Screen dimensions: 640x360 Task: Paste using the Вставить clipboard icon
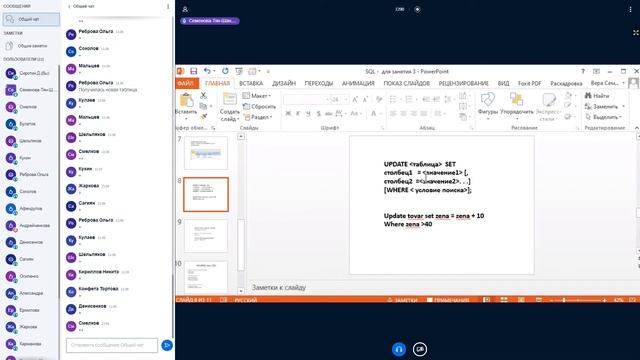pos(186,100)
